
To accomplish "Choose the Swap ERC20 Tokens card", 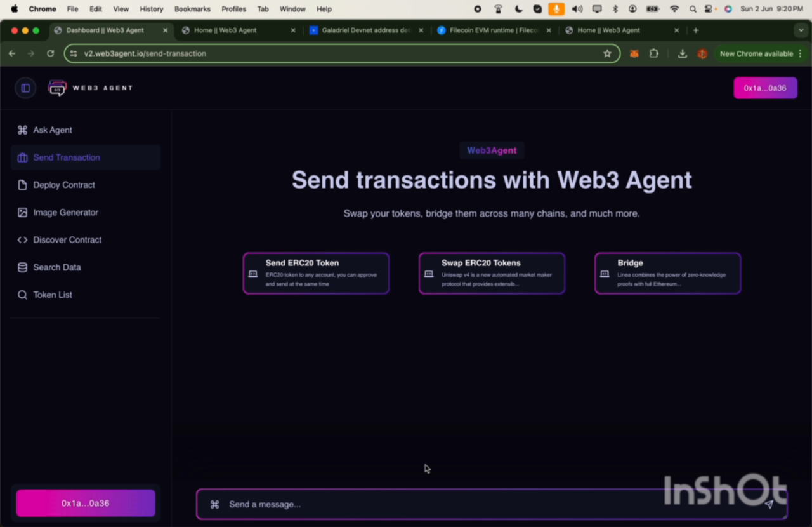I will tap(492, 273).
